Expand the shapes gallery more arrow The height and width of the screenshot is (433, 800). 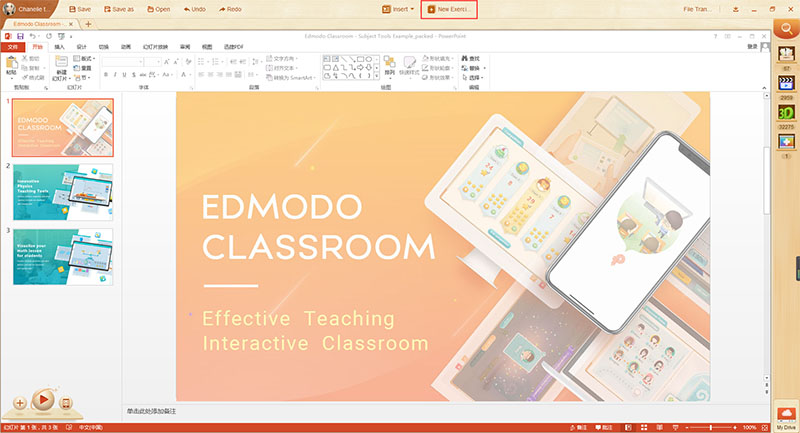[377, 76]
